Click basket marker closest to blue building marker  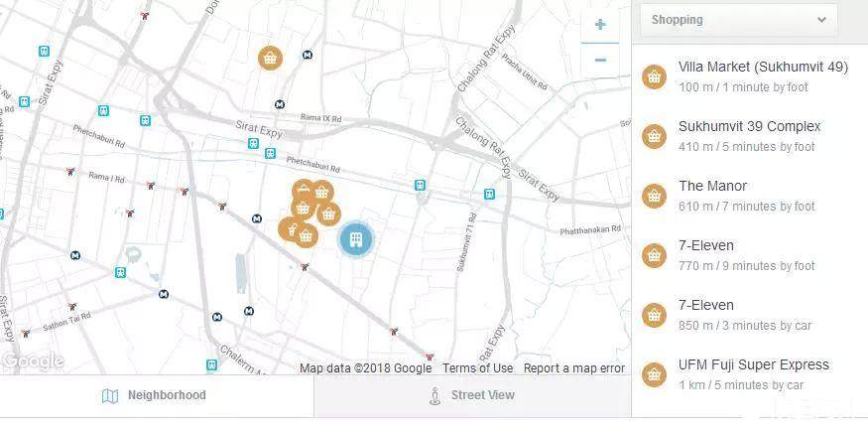point(328,214)
